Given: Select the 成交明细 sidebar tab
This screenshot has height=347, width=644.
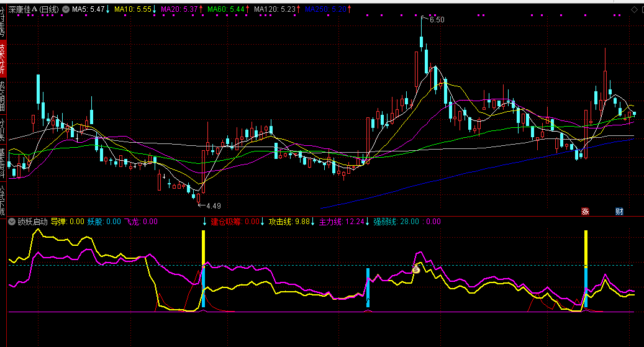Looking at the screenshot, I should pyautogui.click(x=3, y=97).
